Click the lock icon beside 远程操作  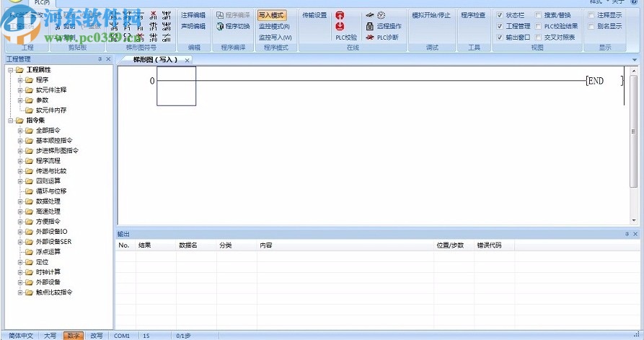pos(370,26)
